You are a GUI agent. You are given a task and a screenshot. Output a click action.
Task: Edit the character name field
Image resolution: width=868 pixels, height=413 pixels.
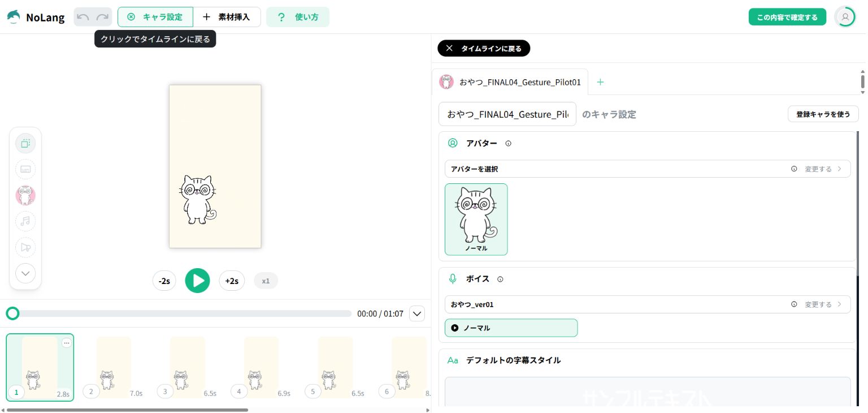(507, 114)
